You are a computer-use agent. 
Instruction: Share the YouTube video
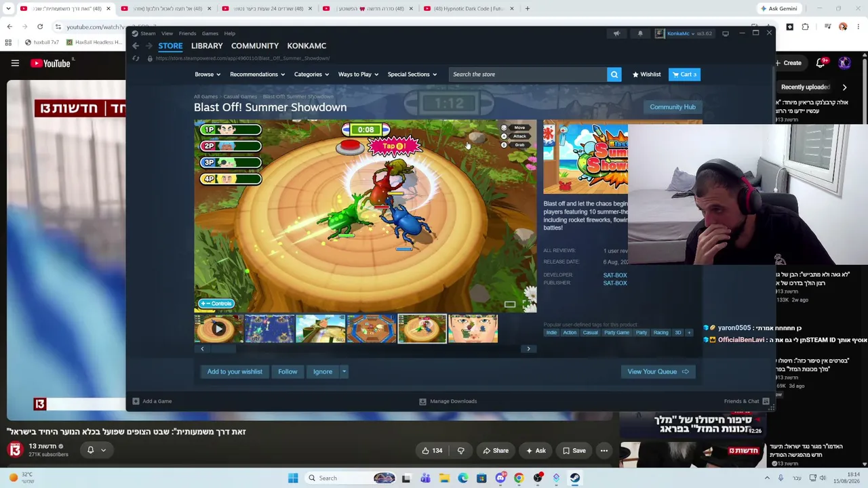pyautogui.click(x=495, y=451)
